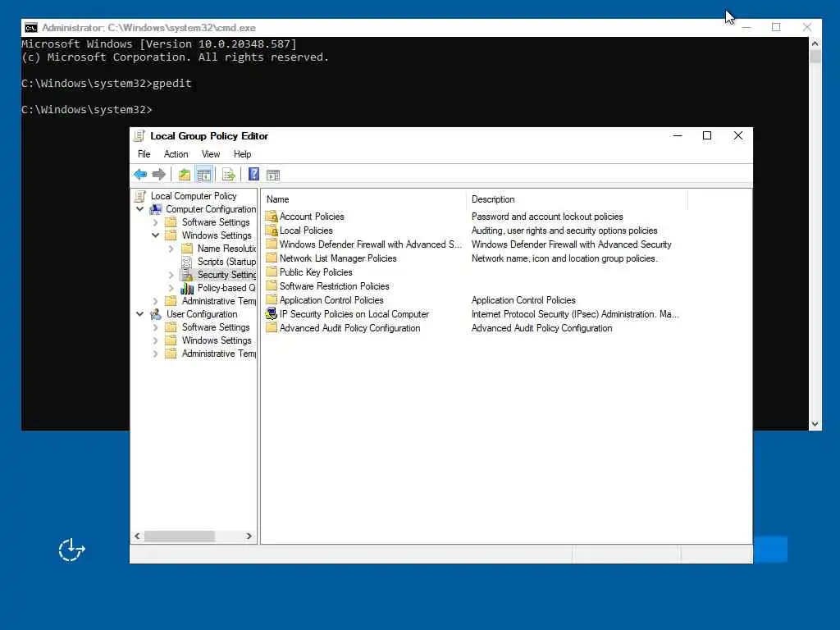Screen dimensions: 840x630
Task: Minimize the Local Group Policy Editor window
Action: tap(677, 135)
